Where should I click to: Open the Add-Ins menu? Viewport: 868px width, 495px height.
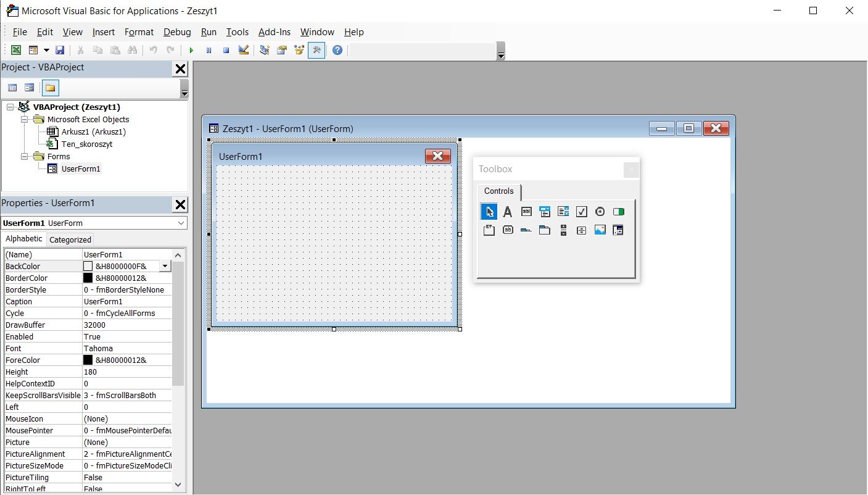tap(275, 32)
